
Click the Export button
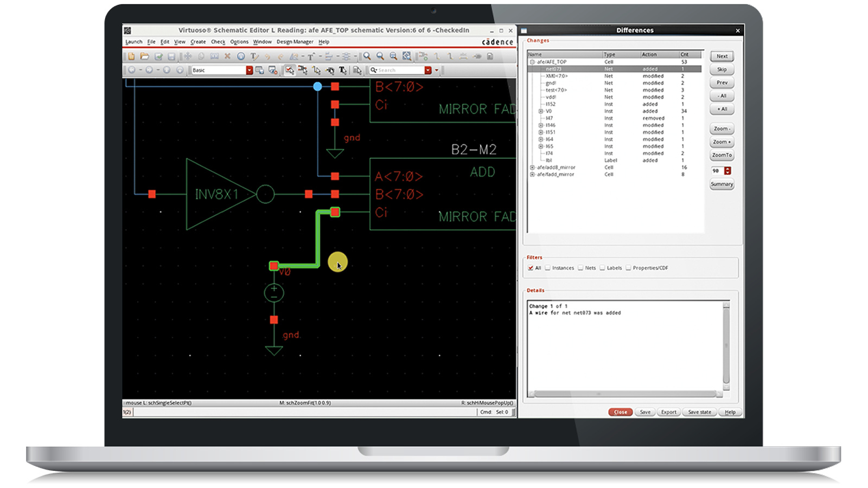pyautogui.click(x=668, y=412)
